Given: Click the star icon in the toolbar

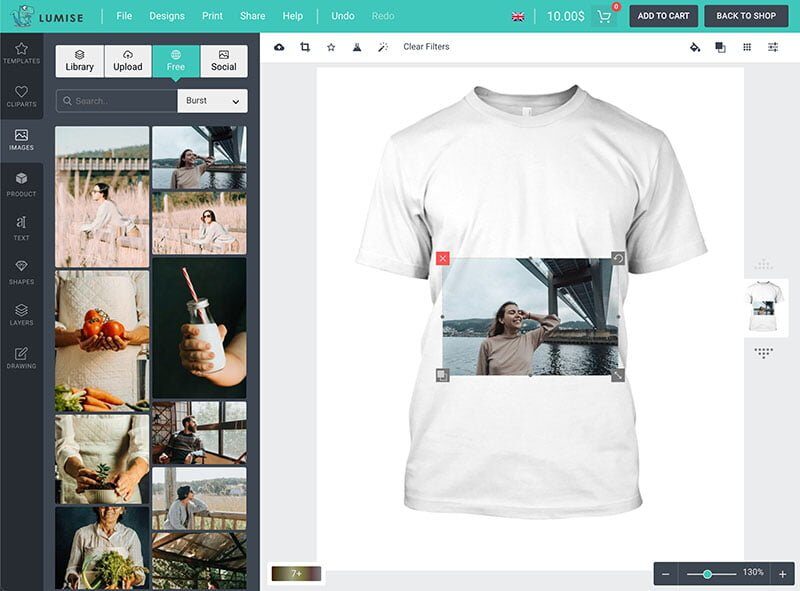Looking at the screenshot, I should point(331,47).
